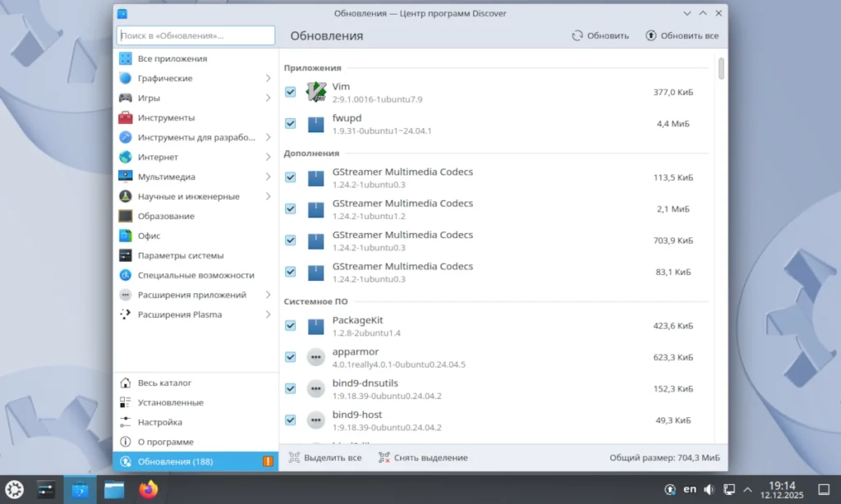Screen dimensions: 841x504
Task: Click the bind9-dnsutils round icon
Action: click(x=316, y=389)
